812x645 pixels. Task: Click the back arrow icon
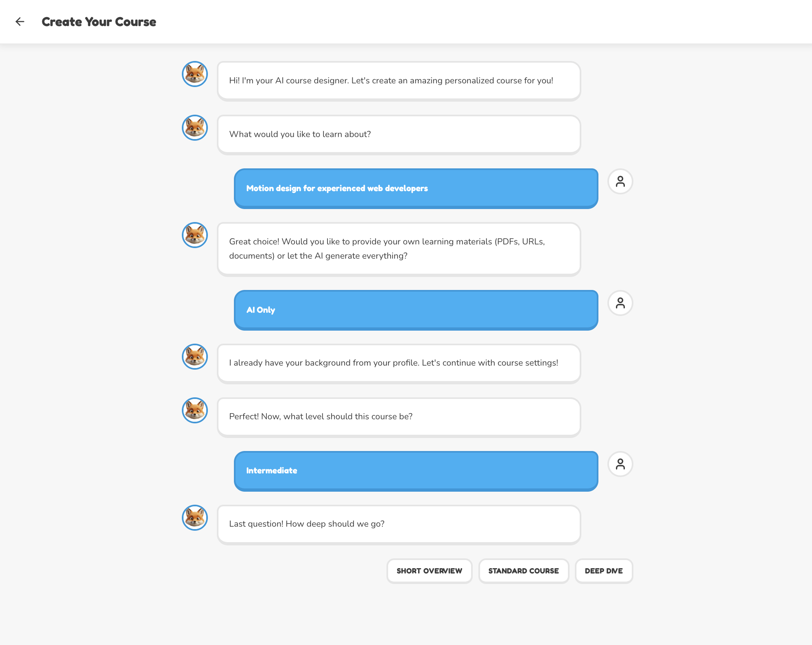[20, 22]
